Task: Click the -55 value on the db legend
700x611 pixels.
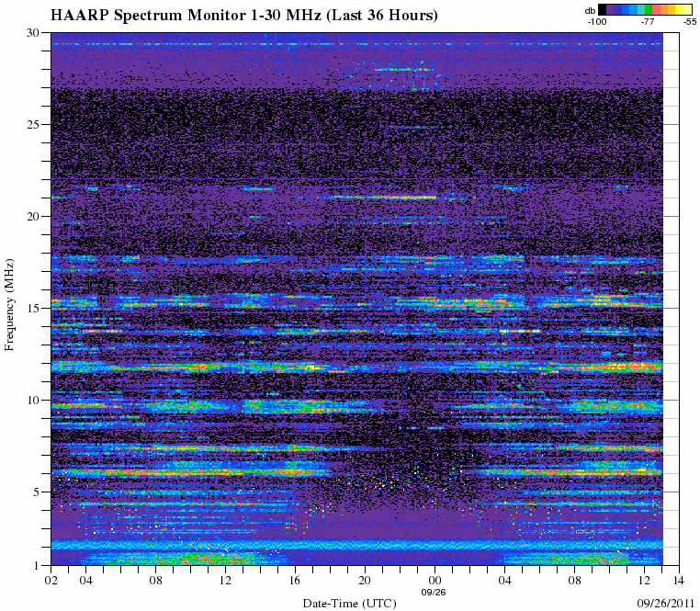Action: click(690, 21)
